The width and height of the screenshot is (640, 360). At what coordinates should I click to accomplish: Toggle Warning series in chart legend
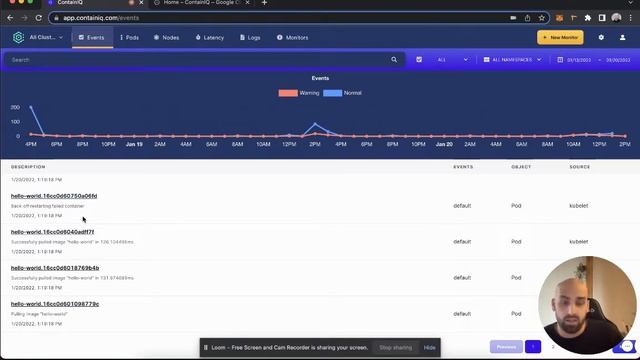(x=299, y=93)
